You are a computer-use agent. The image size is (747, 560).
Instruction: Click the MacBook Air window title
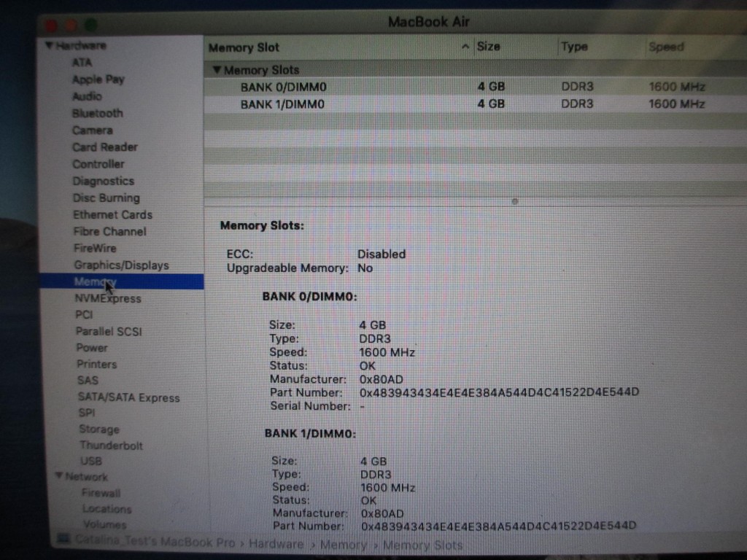coord(428,22)
